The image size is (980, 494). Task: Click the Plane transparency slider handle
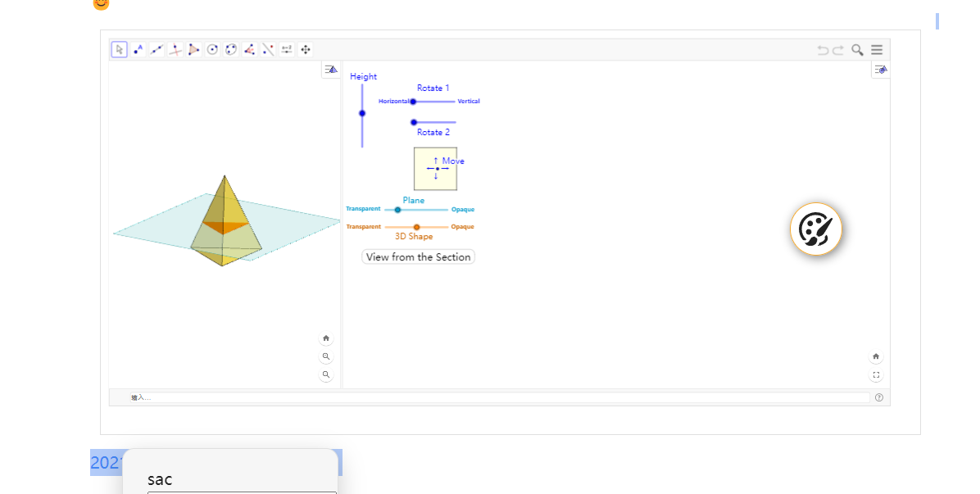tap(398, 210)
